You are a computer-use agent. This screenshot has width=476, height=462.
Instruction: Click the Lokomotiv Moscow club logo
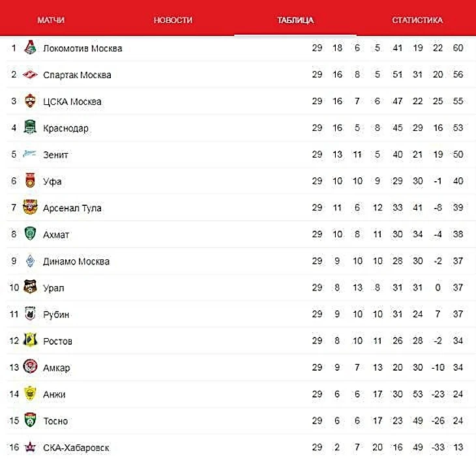coord(30,48)
